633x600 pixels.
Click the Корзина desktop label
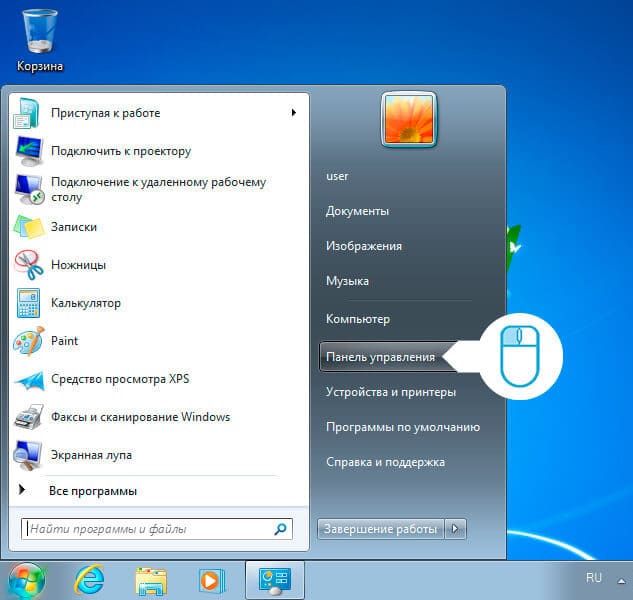click(x=40, y=66)
